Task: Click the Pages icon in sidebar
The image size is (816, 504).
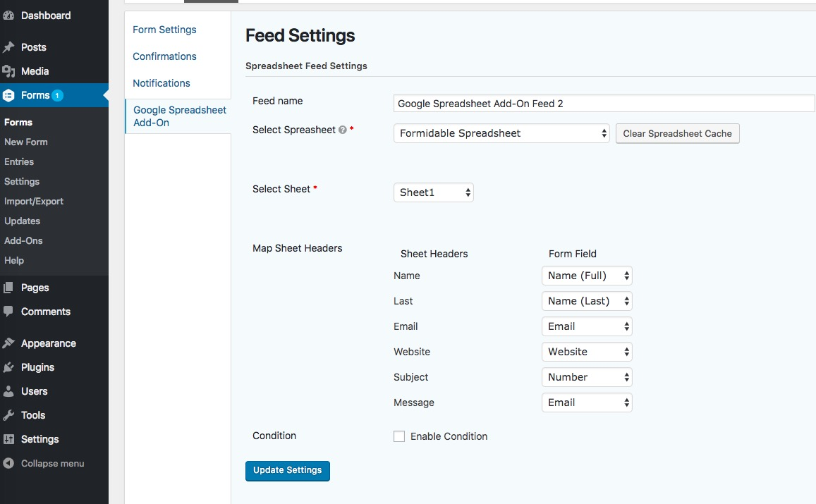Action: [8, 288]
